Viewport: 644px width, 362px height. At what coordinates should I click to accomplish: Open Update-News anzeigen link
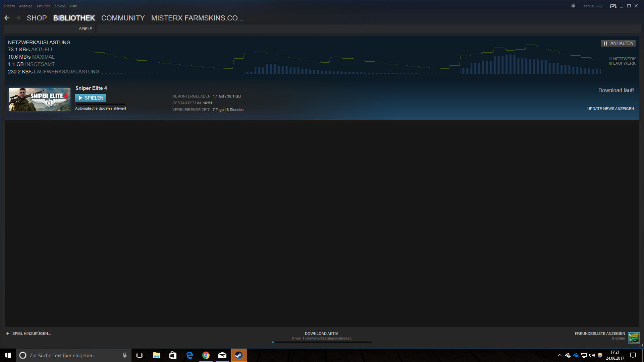point(610,109)
